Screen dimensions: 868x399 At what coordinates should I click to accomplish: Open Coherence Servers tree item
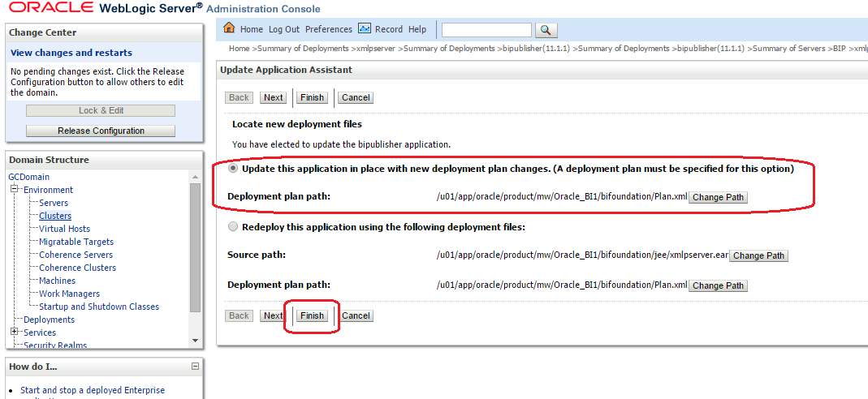click(76, 255)
